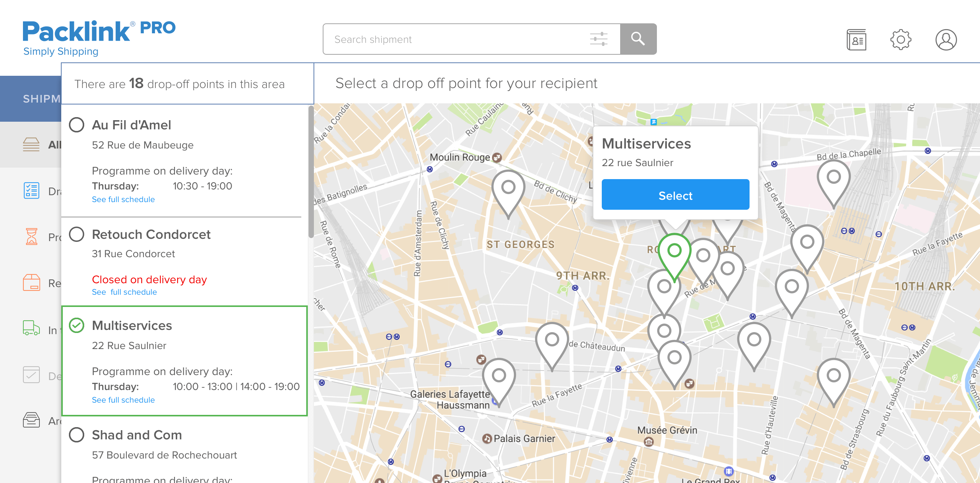Click the '22 Rue Saulnier' list address

129,346
